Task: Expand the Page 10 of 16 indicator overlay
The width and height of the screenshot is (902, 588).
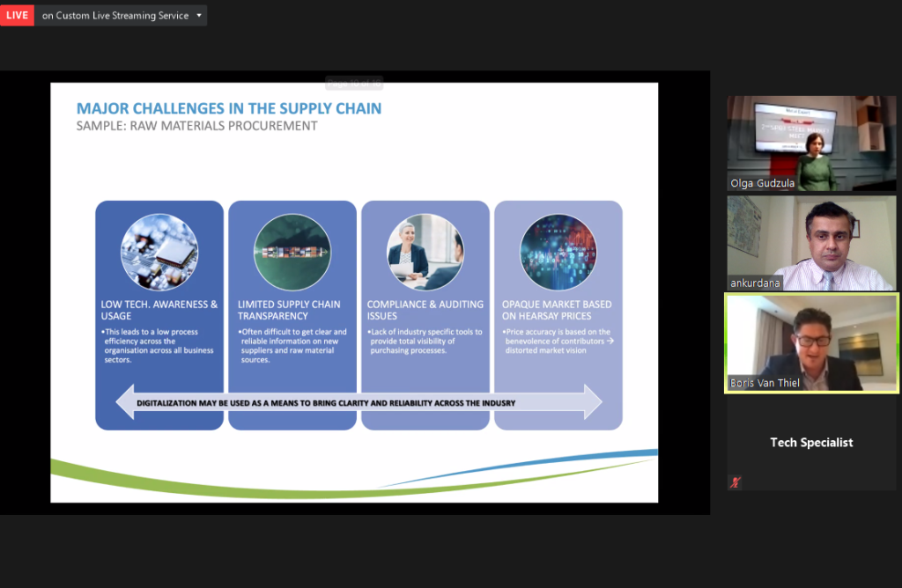Action: coord(353,82)
